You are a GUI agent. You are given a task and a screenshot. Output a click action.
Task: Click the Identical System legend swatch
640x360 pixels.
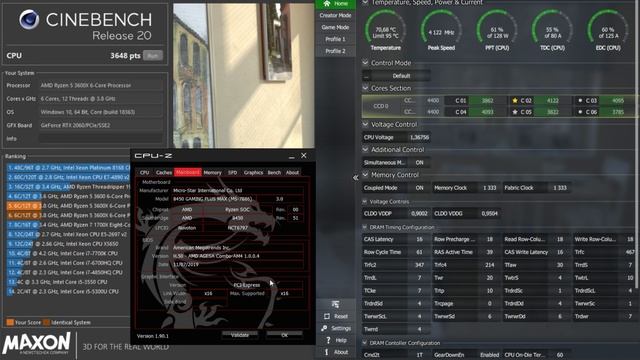pyautogui.click(x=46, y=322)
